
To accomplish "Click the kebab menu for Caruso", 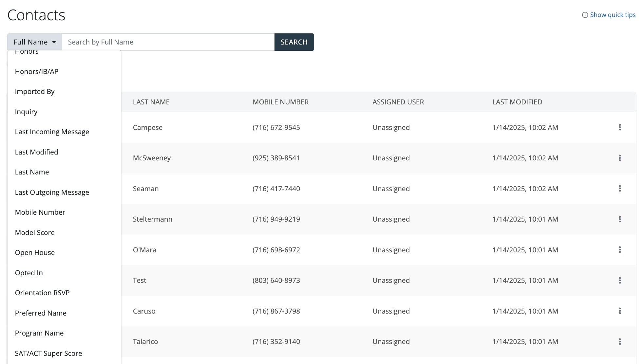I will click(x=619, y=311).
